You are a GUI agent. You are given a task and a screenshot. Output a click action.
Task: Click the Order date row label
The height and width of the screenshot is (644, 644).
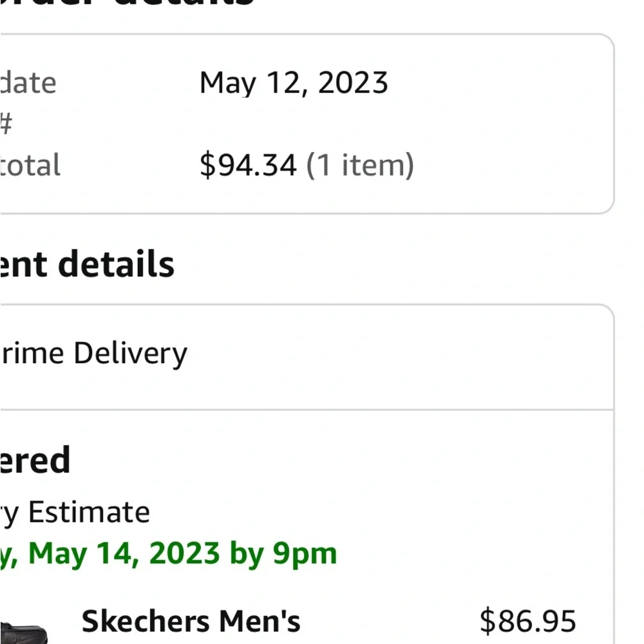28,83
